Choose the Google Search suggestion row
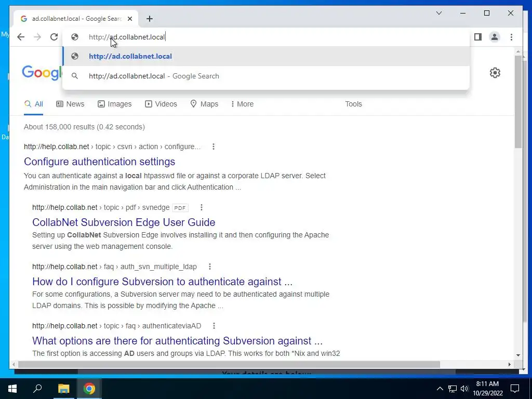Viewport: 532px width, 399px height. 267,76
